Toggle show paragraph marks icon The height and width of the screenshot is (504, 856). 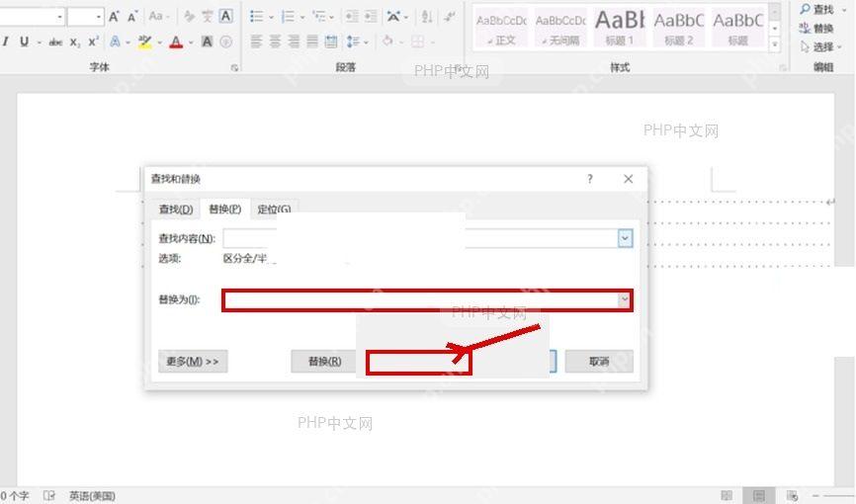tap(450, 17)
